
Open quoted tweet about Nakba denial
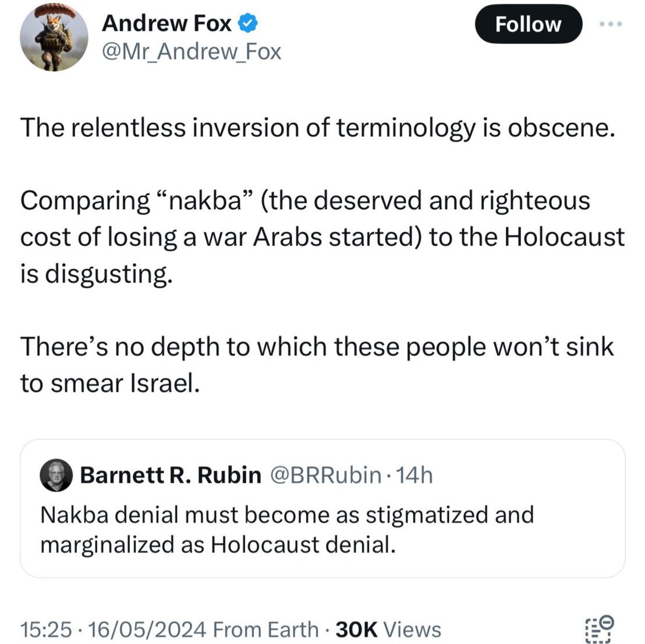pos(322,508)
